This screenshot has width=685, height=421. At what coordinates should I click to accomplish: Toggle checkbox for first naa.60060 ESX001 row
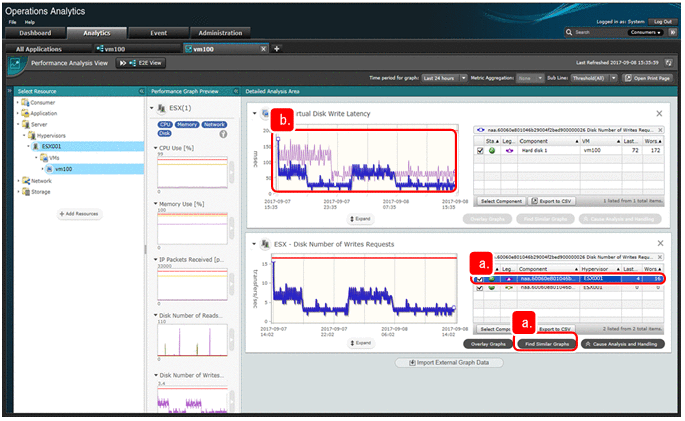point(478,279)
